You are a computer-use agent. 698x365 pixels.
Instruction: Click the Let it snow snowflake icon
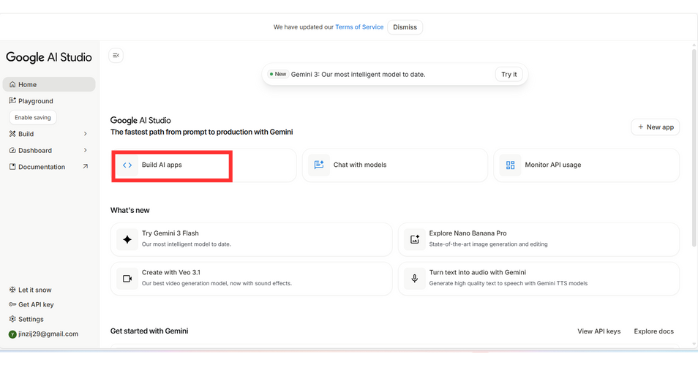[12, 290]
